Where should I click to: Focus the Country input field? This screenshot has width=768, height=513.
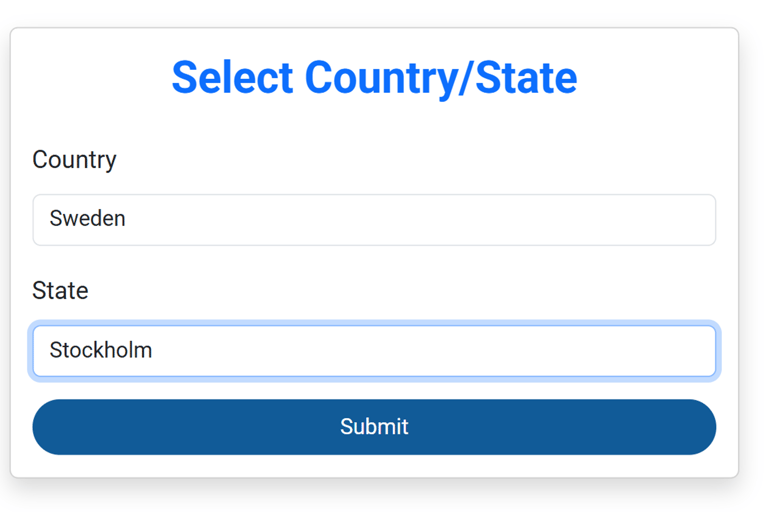374,219
